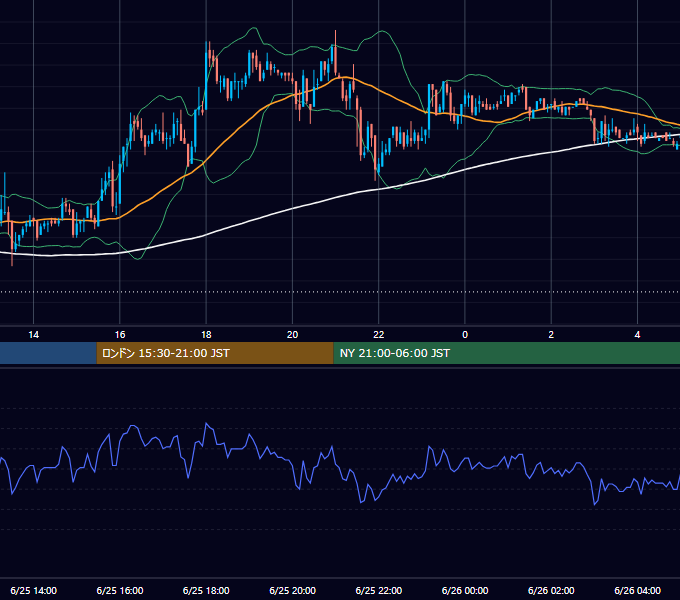Select the NY 21:00-06:00 JST session bar

507,353
